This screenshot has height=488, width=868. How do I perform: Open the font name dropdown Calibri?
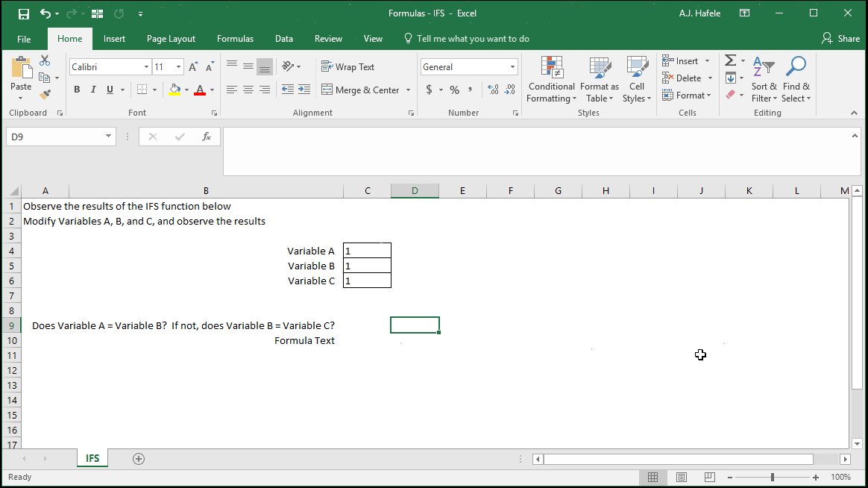pyautogui.click(x=147, y=67)
